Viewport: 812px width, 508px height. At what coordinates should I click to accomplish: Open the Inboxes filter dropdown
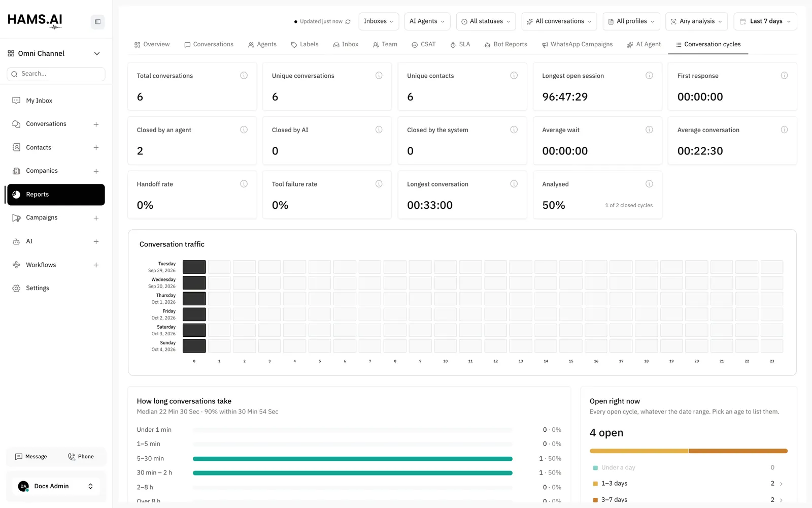(x=379, y=21)
